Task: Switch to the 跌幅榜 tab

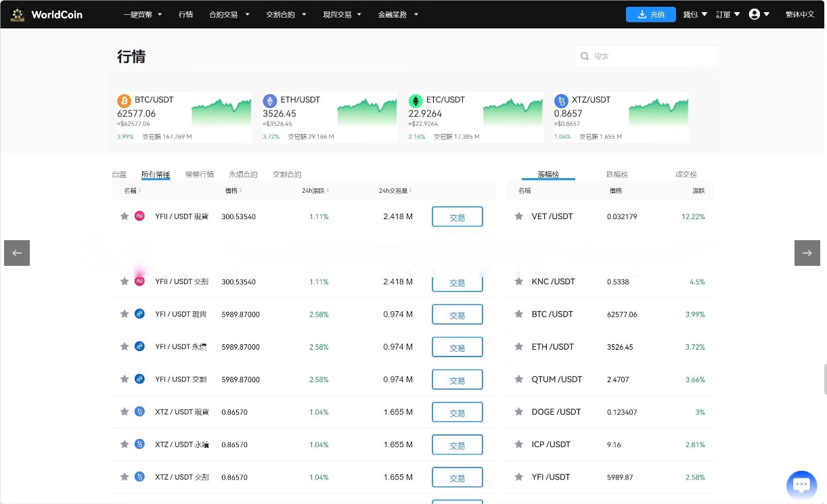Action: pyautogui.click(x=617, y=175)
